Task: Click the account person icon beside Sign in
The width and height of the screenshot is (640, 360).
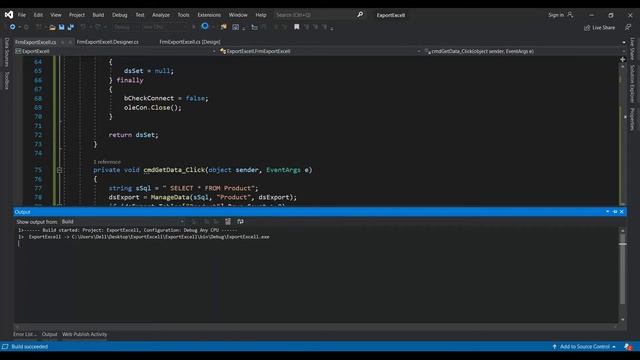Action: (570, 15)
